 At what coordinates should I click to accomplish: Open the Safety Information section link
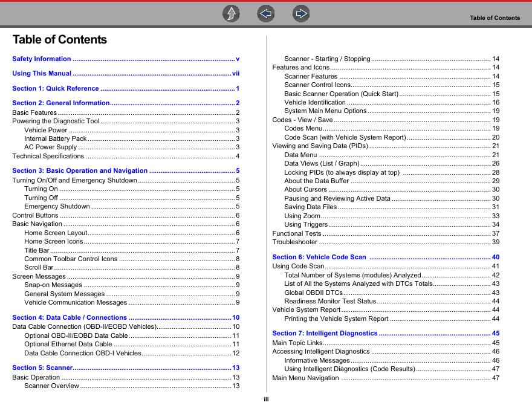pos(42,59)
